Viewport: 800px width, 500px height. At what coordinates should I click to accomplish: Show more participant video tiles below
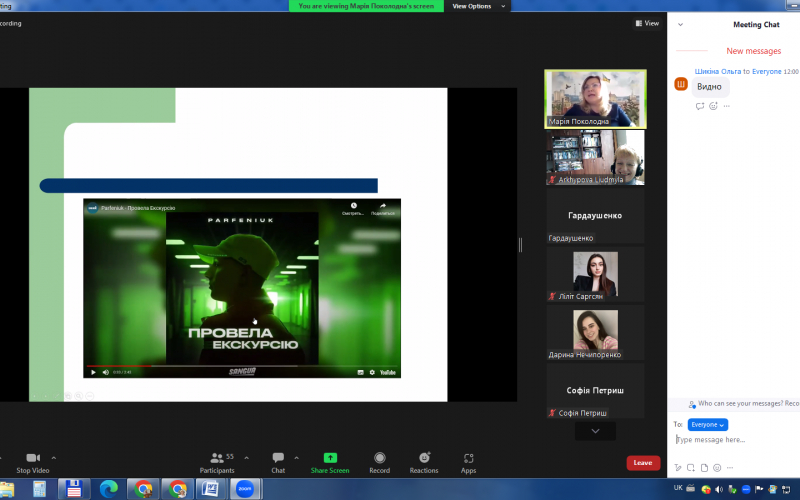coord(595,431)
